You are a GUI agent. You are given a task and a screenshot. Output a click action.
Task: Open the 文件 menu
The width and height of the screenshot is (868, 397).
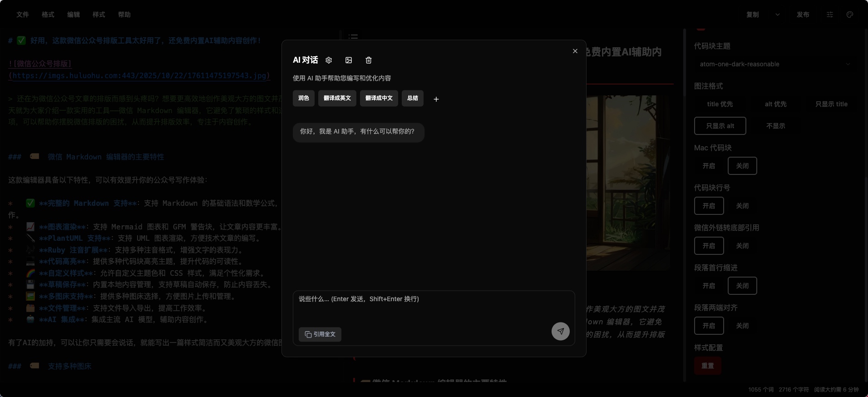[x=23, y=15]
